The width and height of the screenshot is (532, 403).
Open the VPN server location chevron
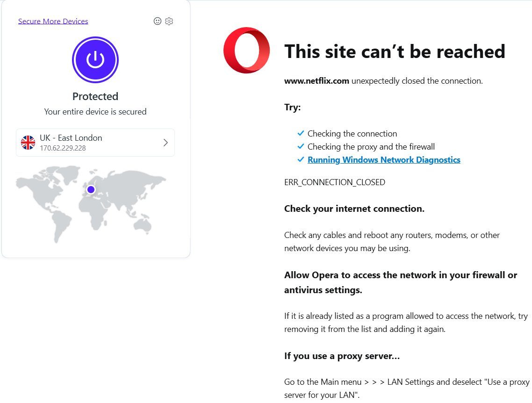coord(165,142)
